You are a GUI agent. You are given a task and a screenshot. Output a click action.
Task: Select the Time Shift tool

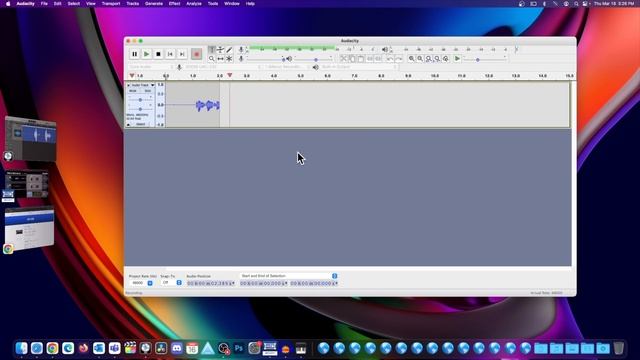click(x=220, y=59)
